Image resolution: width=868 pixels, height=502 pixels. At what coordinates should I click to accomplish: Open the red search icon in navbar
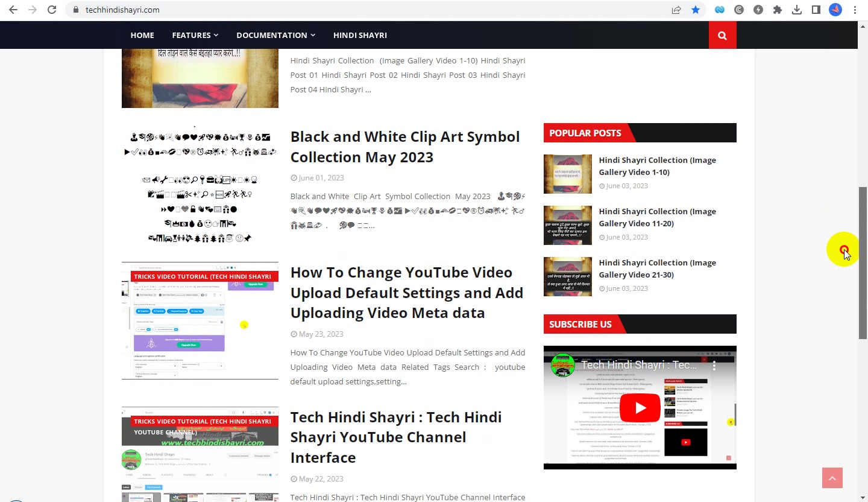[722, 35]
